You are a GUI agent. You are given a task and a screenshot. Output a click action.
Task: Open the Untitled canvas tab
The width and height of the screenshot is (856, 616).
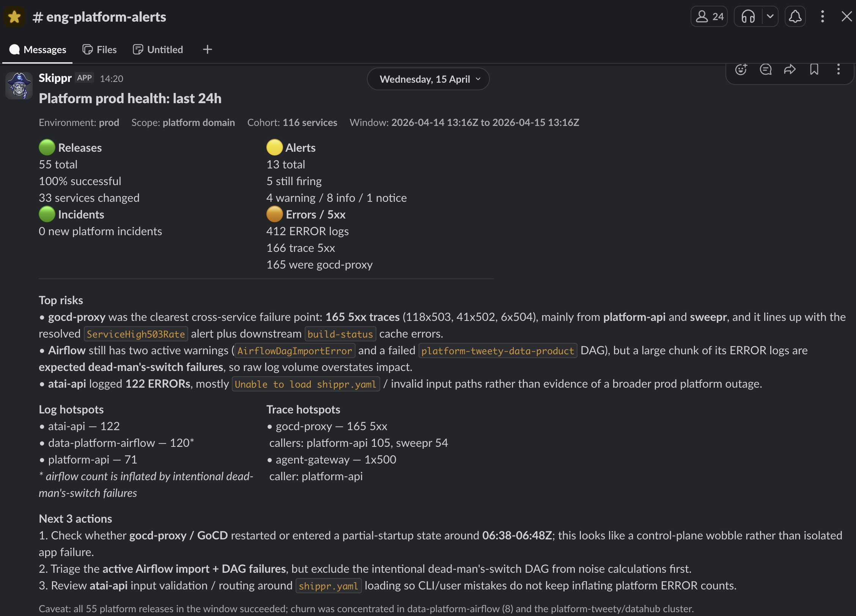[x=158, y=50]
